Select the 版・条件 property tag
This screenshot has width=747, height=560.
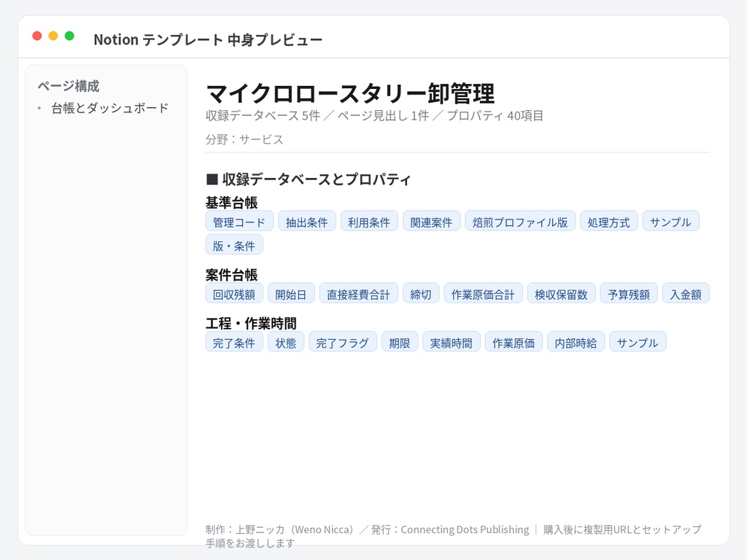[x=234, y=245]
